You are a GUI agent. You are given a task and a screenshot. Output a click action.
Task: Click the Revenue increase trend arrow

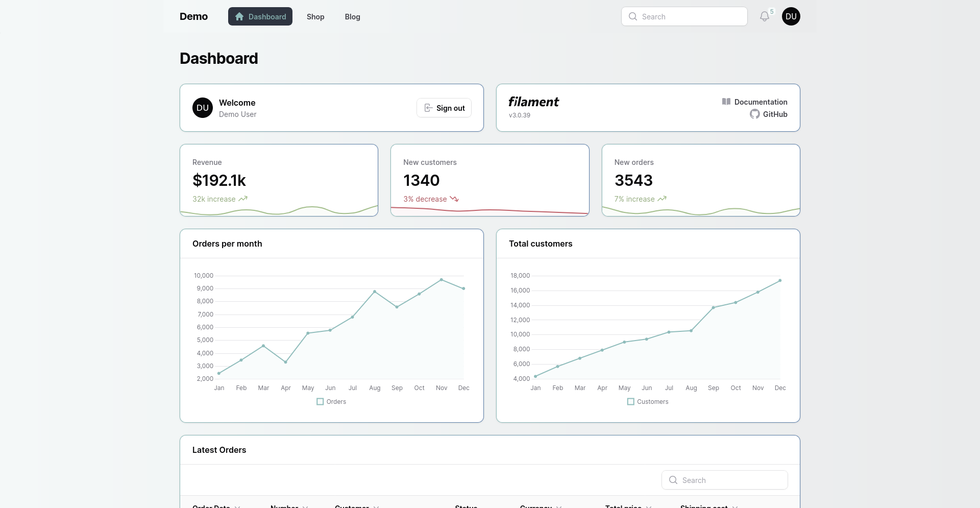click(x=243, y=199)
